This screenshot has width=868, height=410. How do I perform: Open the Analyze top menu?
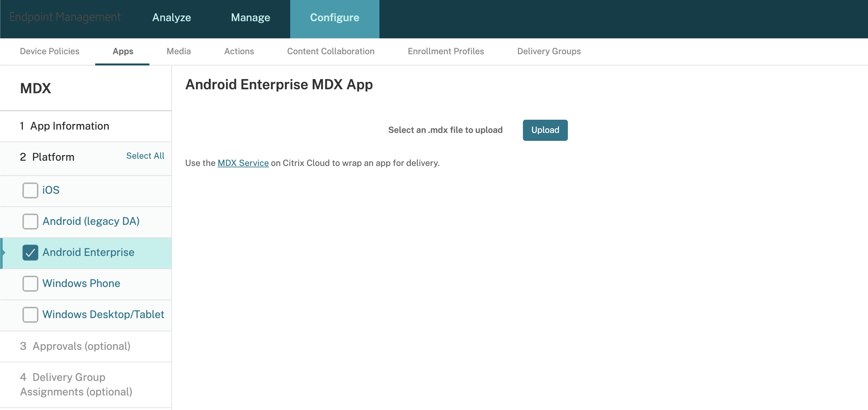172,18
